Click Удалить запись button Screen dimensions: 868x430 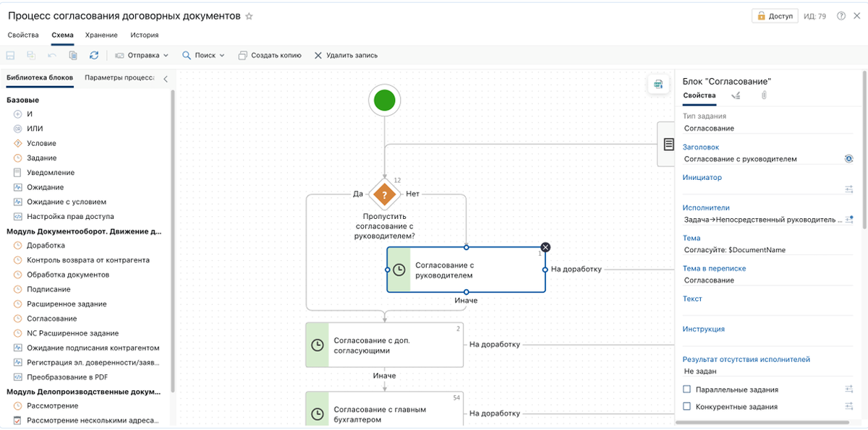(346, 55)
